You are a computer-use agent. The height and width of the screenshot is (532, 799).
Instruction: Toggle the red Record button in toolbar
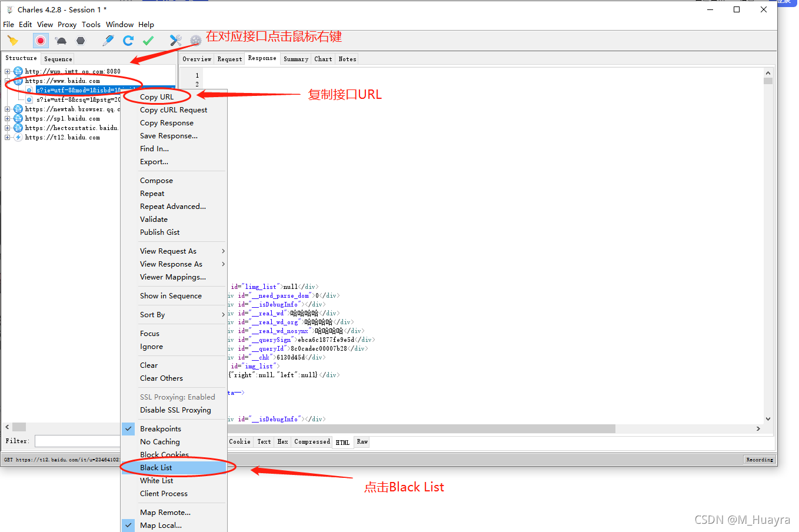[41, 41]
